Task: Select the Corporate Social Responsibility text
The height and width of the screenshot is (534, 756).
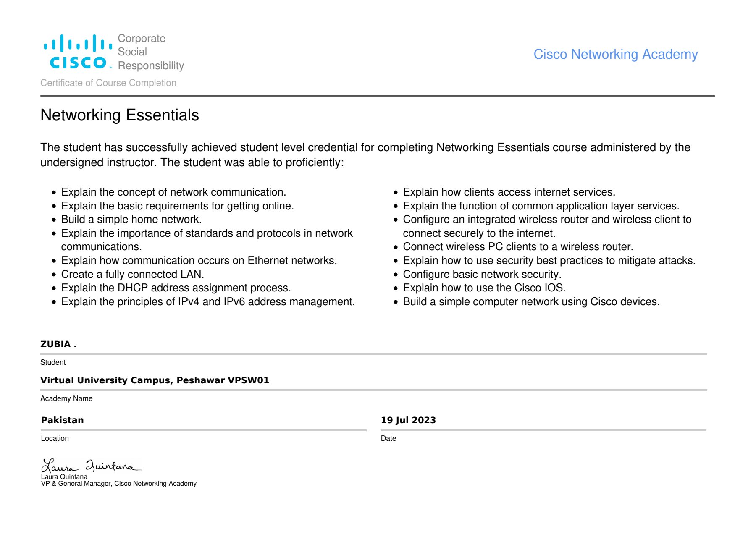Action: click(x=151, y=52)
